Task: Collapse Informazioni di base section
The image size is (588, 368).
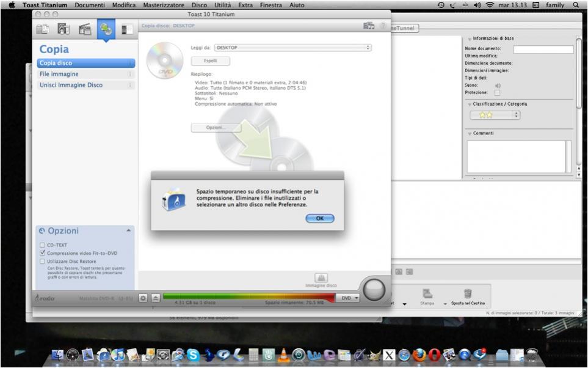Action: point(470,39)
